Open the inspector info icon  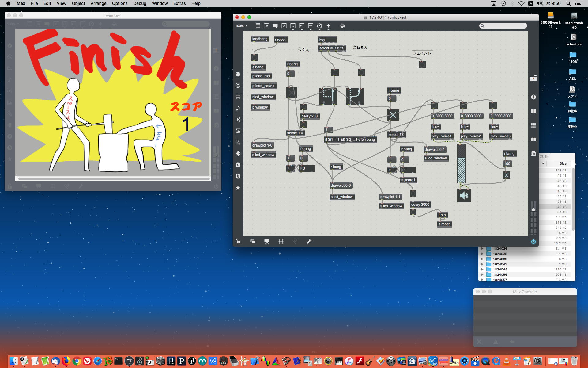pos(533,97)
